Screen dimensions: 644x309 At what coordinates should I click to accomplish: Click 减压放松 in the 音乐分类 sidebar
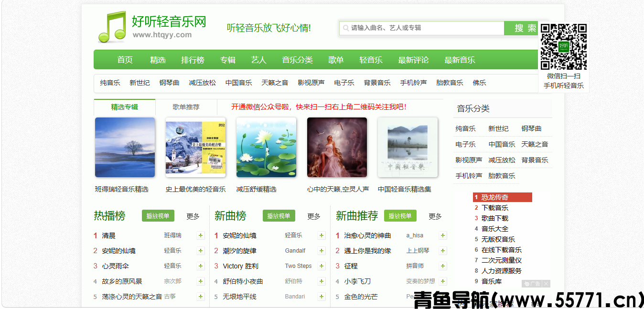coord(502,160)
